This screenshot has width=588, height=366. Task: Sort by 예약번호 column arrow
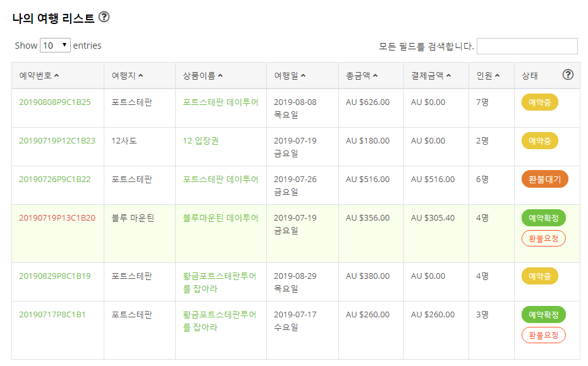click(x=57, y=75)
